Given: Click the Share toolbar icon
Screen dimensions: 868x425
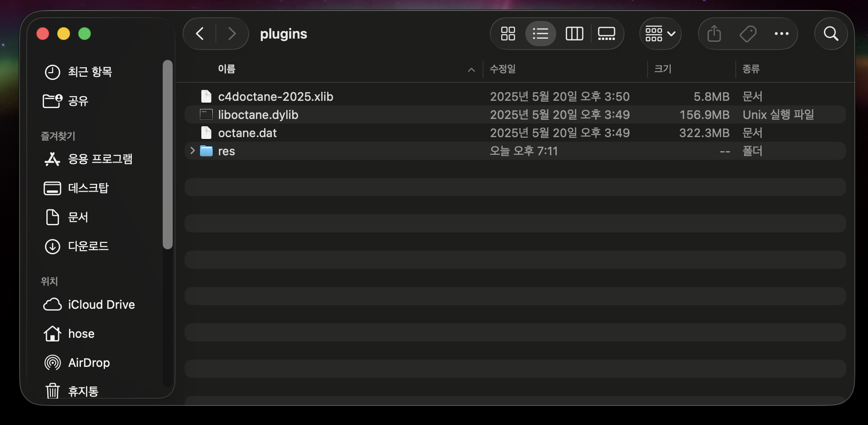Looking at the screenshot, I should pyautogui.click(x=714, y=34).
